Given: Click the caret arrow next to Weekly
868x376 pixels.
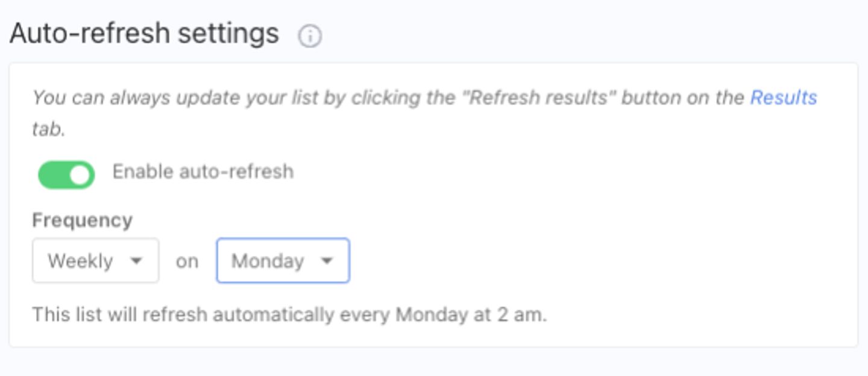Looking at the screenshot, I should click(x=136, y=261).
